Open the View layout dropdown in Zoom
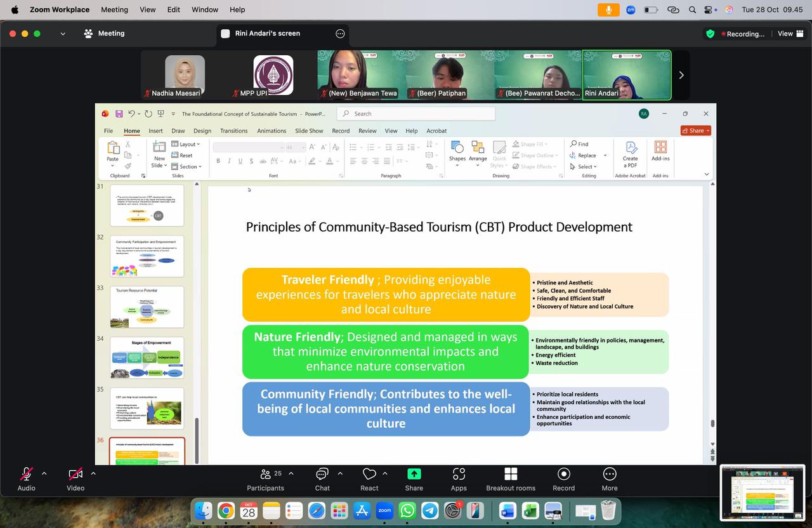This screenshot has height=528, width=812. pos(790,34)
